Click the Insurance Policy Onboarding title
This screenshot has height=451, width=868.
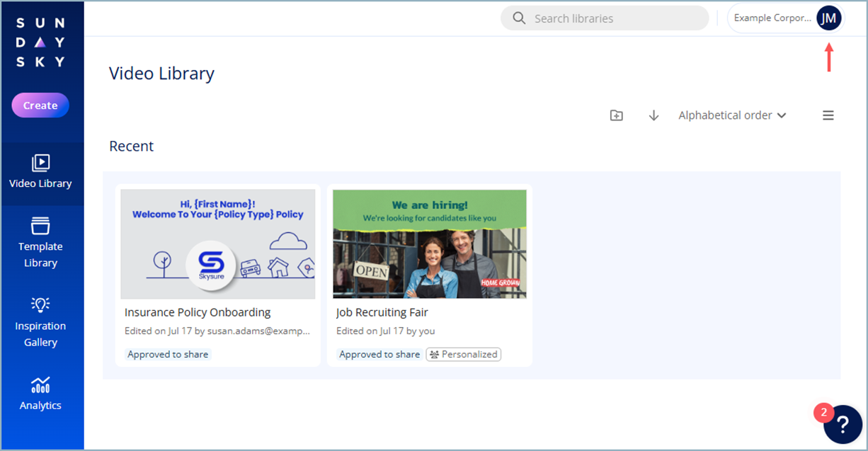(x=198, y=312)
